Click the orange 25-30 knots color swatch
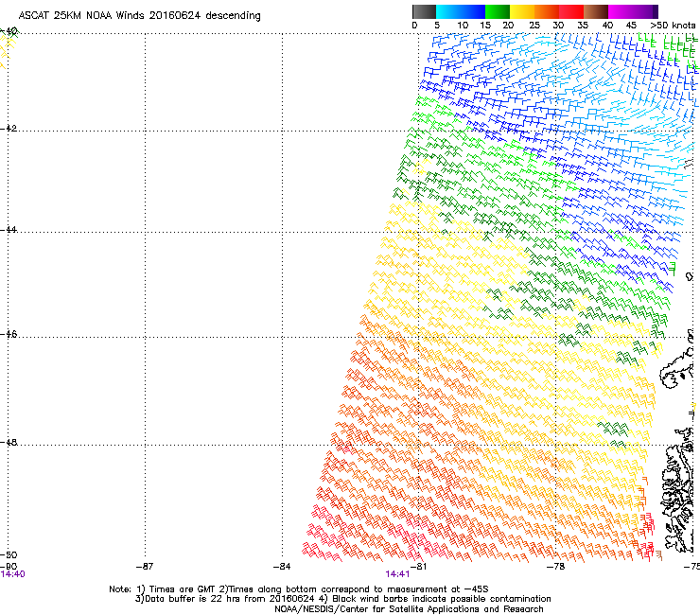The width and height of the screenshot is (700, 615). pyautogui.click(x=547, y=11)
